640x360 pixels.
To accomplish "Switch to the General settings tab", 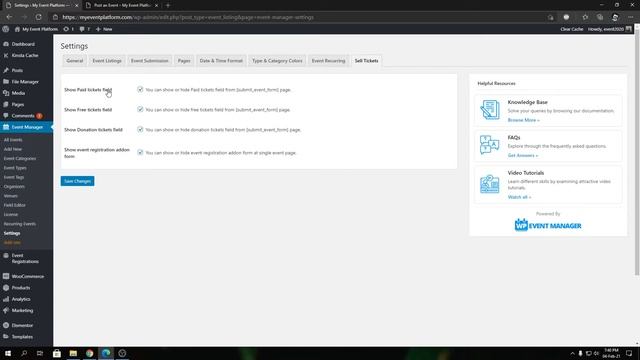I will click(x=75, y=61).
